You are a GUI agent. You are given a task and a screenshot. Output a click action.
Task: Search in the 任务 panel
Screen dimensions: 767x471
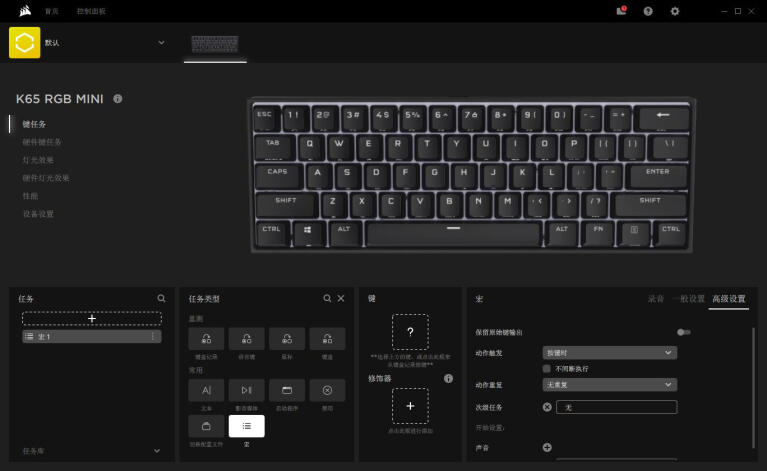[161, 298]
